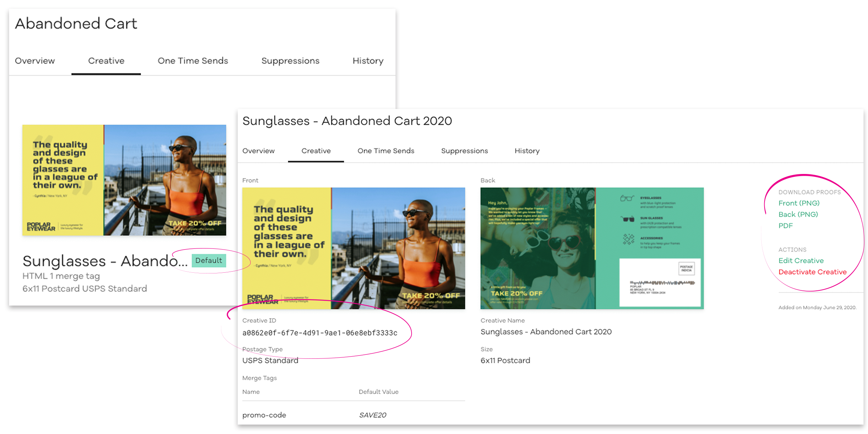Viewport: 868px width, 434px height.
Task: Open Suppressions tab of Sunglasses campaign
Action: (x=464, y=151)
